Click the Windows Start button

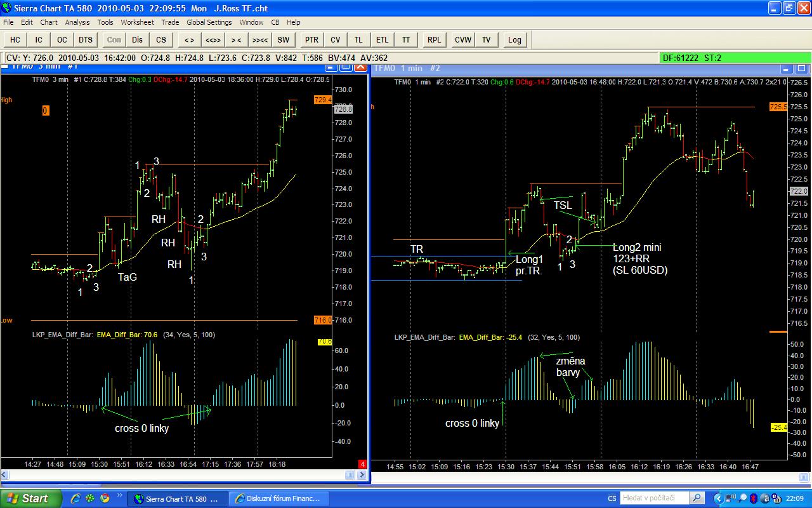[x=32, y=498]
